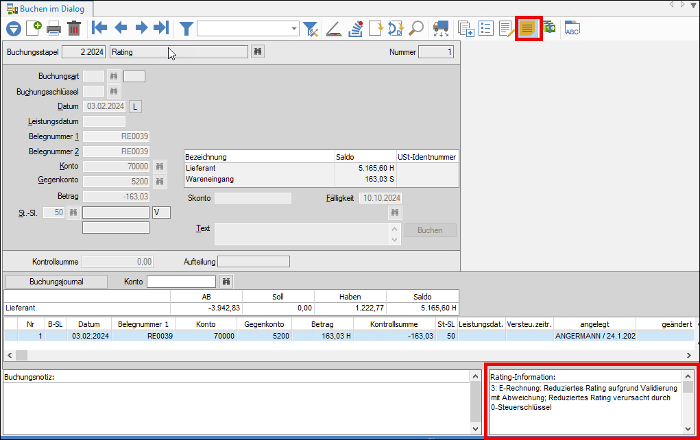Screen dimensions: 700x440
Task: Jump to the first record
Action: click(99, 28)
